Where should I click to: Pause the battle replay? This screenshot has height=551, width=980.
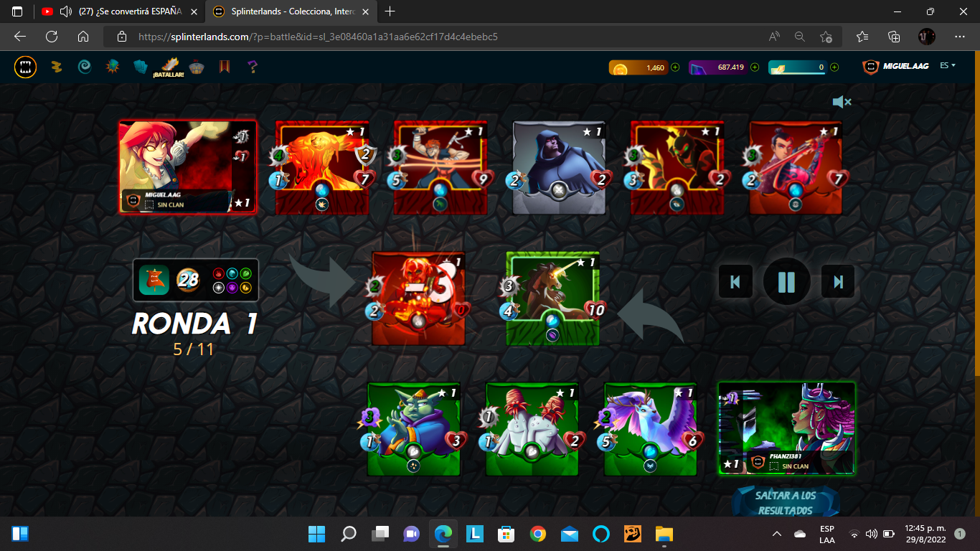click(x=787, y=281)
